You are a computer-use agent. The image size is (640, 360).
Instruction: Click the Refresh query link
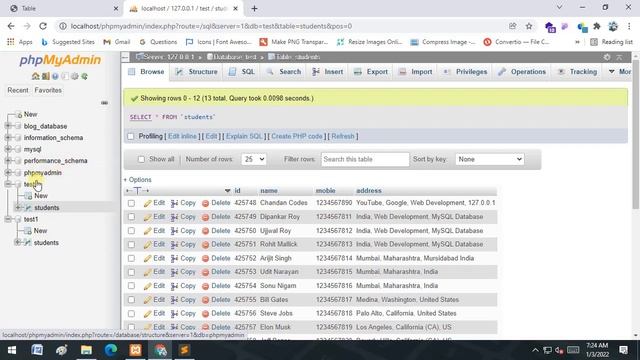coord(343,136)
